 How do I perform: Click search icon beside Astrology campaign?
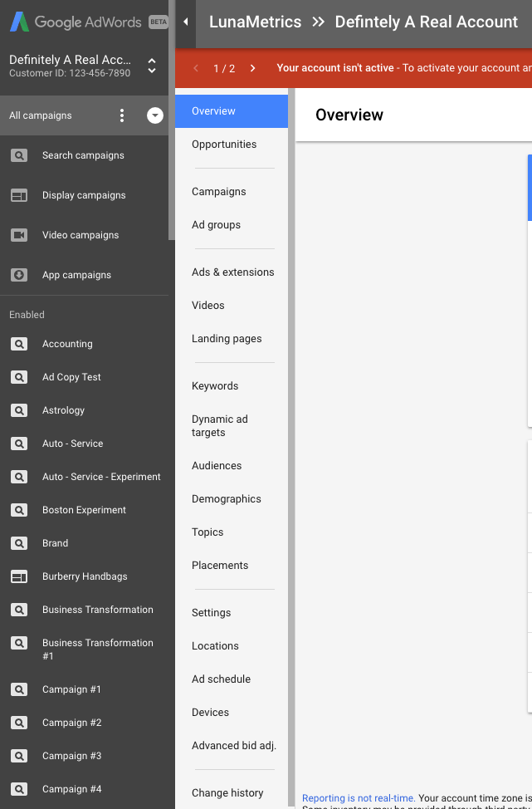tap(19, 410)
